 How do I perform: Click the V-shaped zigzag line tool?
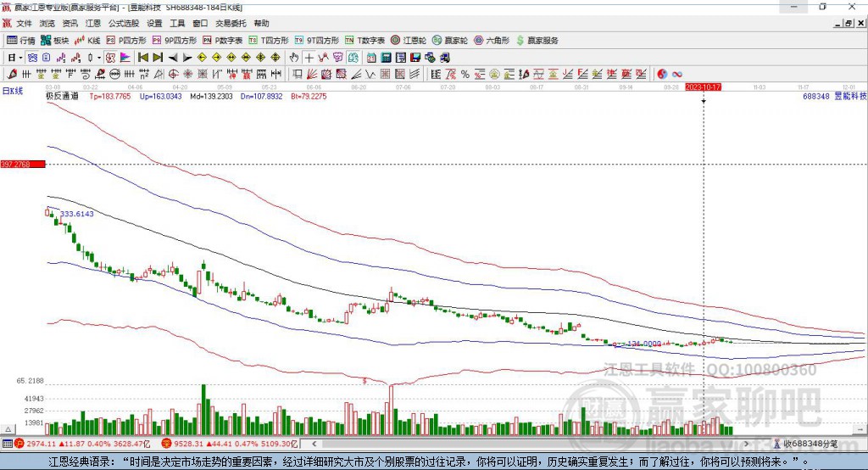click(x=370, y=74)
